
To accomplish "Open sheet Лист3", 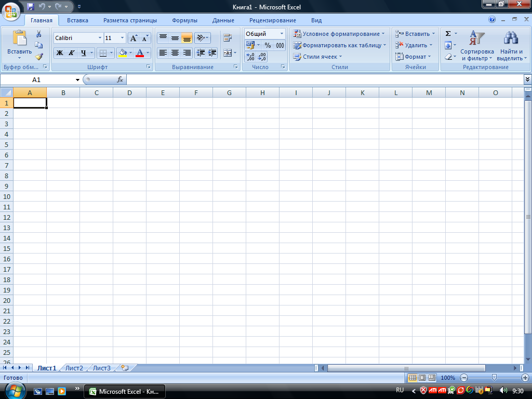I will click(x=102, y=368).
